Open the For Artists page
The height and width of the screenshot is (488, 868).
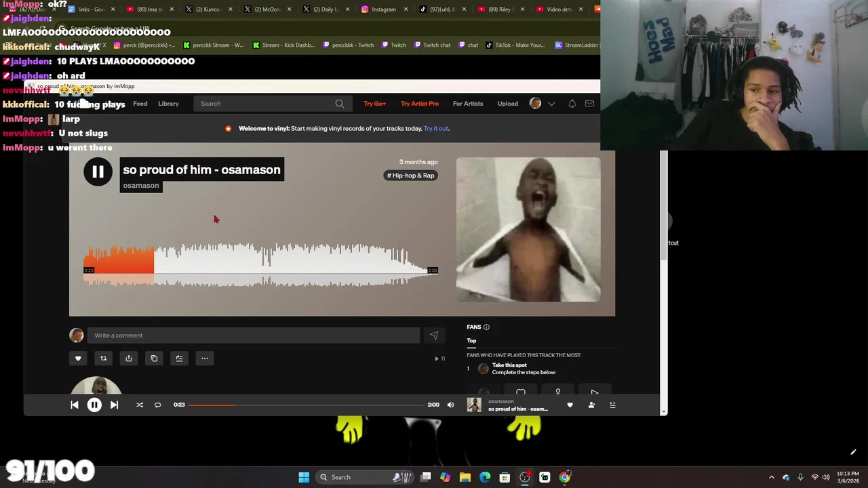pos(468,104)
